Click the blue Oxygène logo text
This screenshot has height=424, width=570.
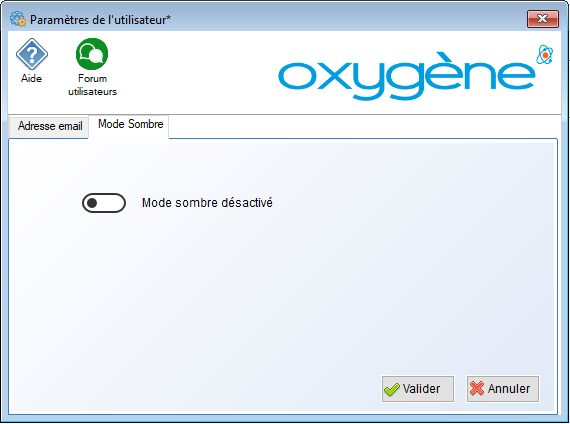pyautogui.click(x=406, y=76)
